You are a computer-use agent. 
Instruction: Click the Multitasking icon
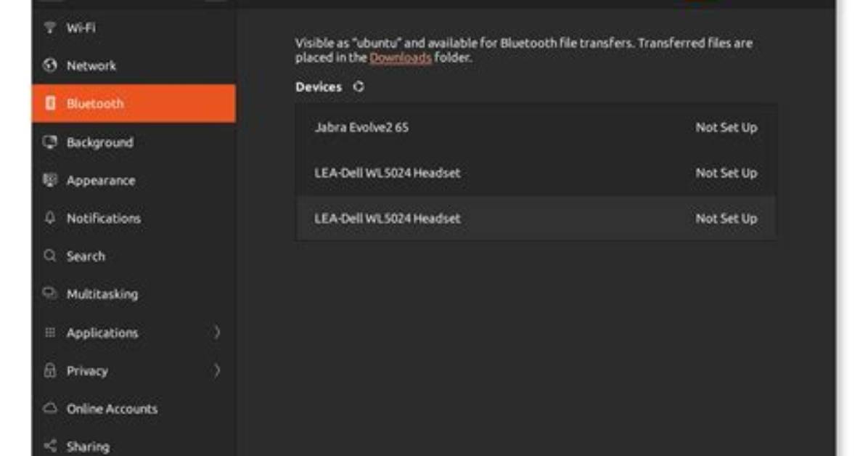tap(50, 293)
